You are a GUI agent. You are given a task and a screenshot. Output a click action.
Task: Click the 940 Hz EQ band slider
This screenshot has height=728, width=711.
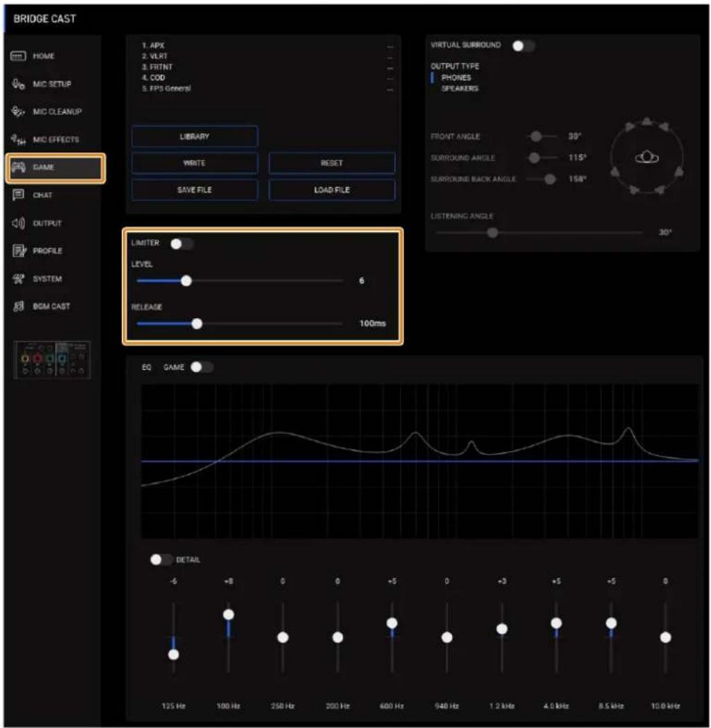point(447,637)
